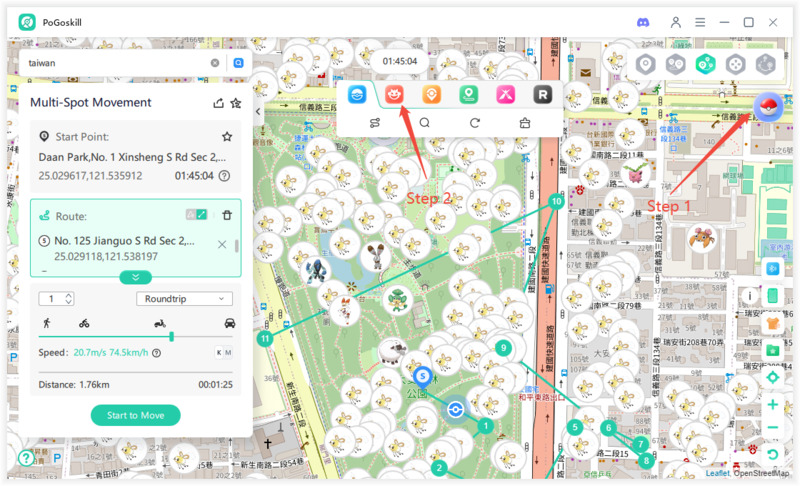The image size is (800, 486).
Task: Click the Poké Ball floating button
Action: tap(768, 106)
